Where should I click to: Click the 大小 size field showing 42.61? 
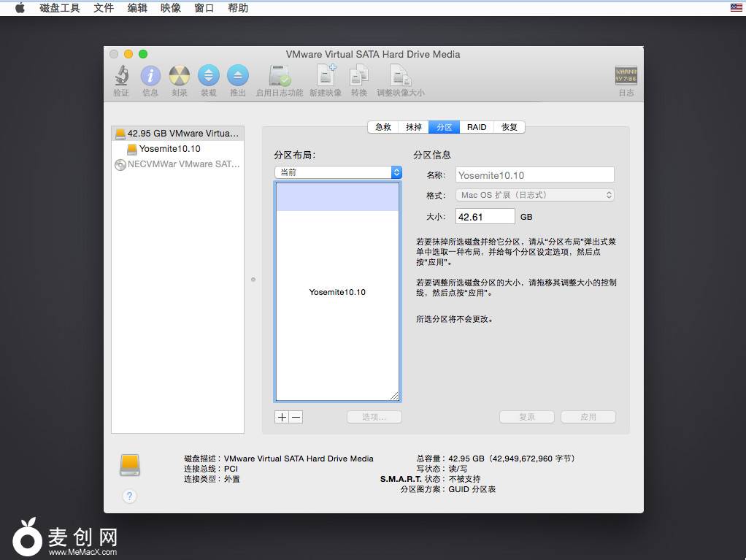(485, 217)
